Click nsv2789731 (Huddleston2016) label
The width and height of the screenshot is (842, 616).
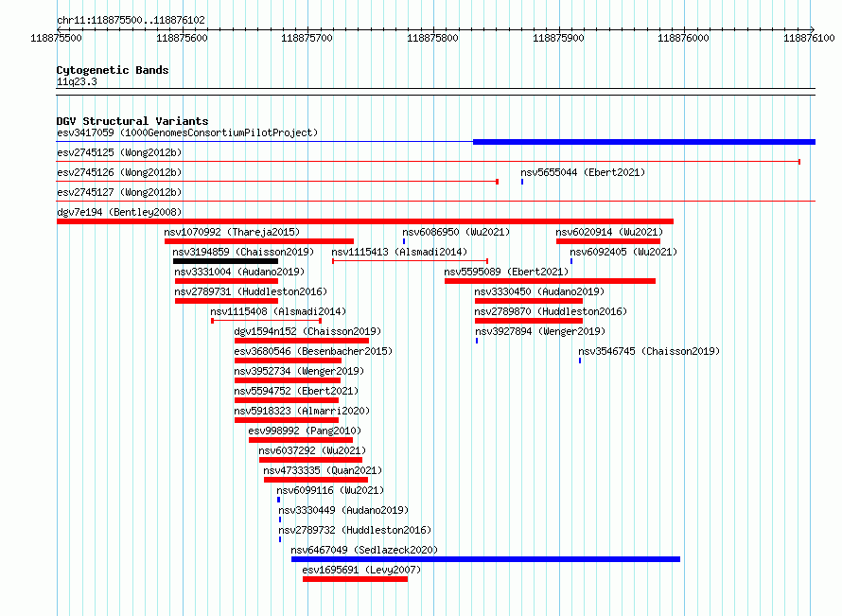pyautogui.click(x=251, y=291)
